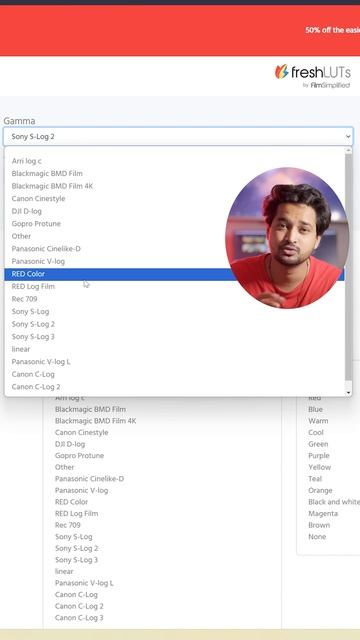Click Magenta in the color list
This screenshot has width=360, height=640.
(x=323, y=513)
